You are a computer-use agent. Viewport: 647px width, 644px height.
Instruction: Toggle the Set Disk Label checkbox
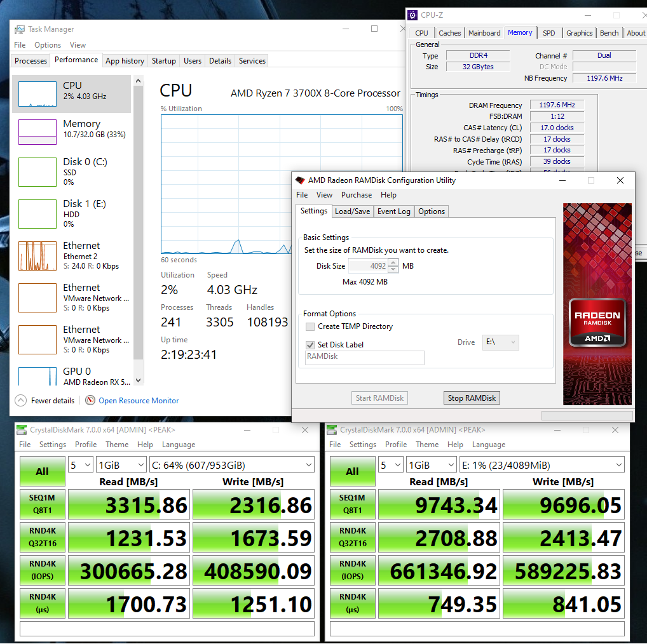coord(310,345)
